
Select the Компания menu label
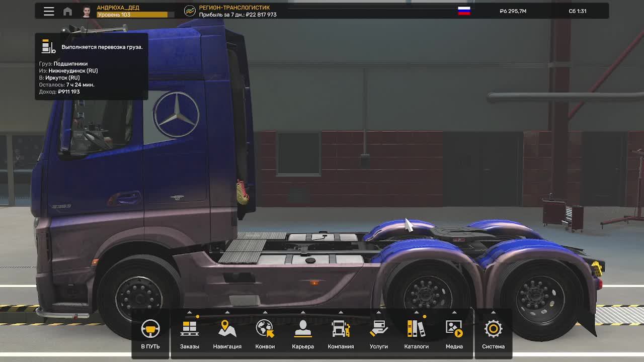pos(341,346)
